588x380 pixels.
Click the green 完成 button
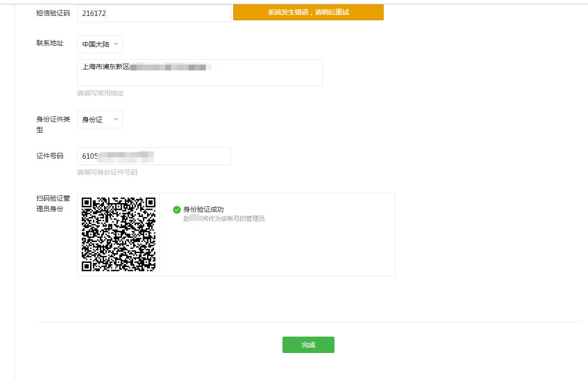click(x=308, y=345)
